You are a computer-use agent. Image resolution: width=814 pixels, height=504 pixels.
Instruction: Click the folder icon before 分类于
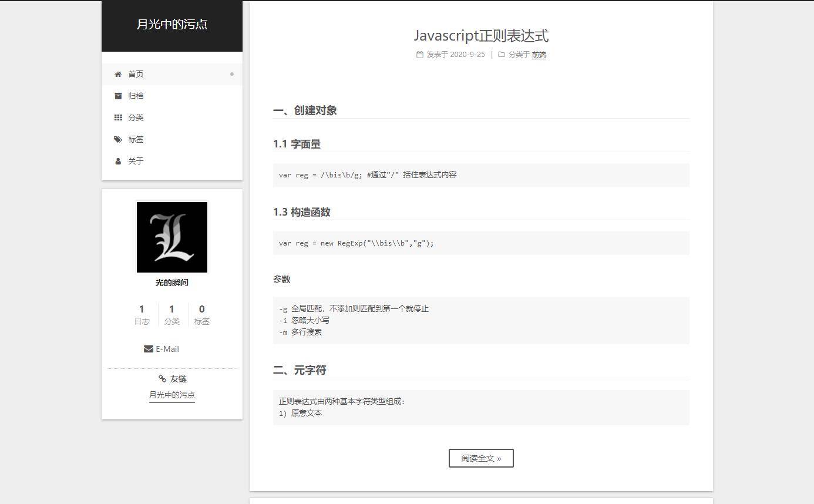pos(500,55)
